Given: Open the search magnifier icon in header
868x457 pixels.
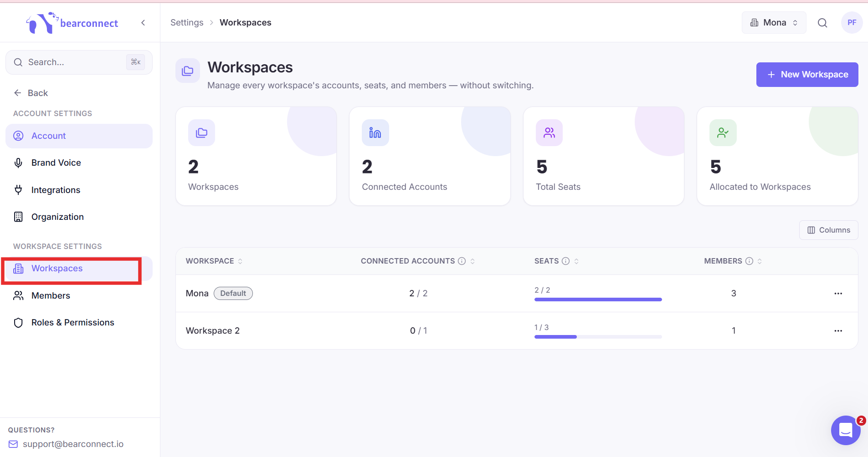Looking at the screenshot, I should point(822,23).
